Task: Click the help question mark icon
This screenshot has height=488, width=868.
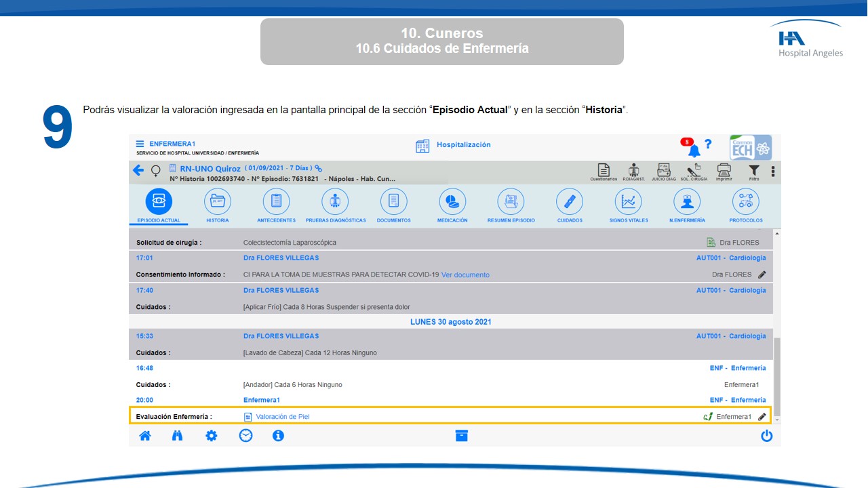Action: (708, 144)
